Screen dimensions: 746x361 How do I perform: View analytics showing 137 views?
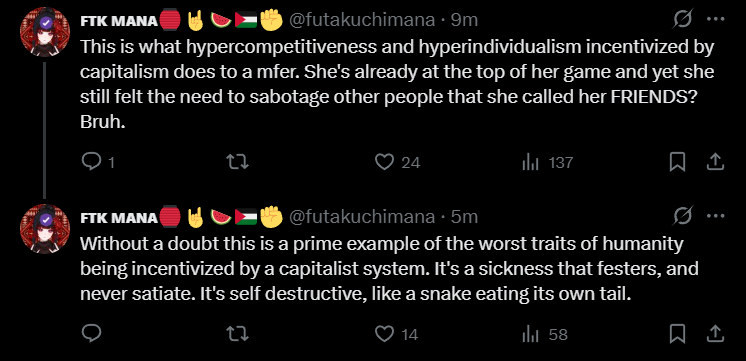point(547,163)
